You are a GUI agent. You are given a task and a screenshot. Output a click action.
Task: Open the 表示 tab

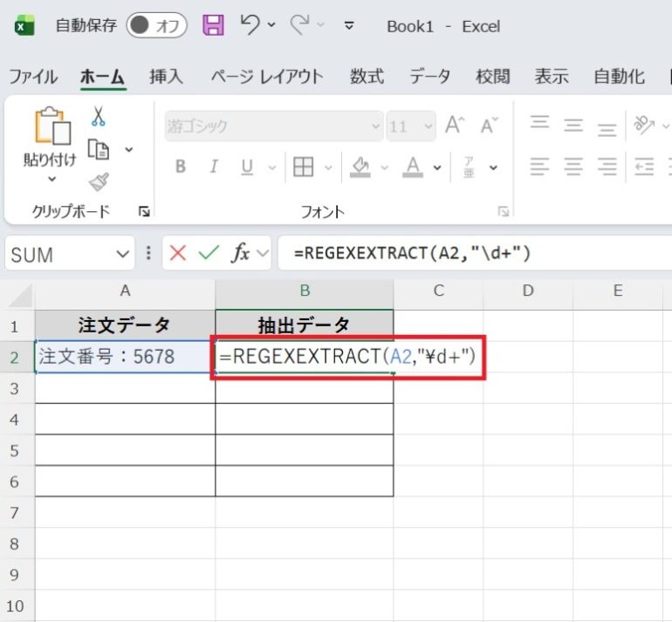tap(552, 77)
